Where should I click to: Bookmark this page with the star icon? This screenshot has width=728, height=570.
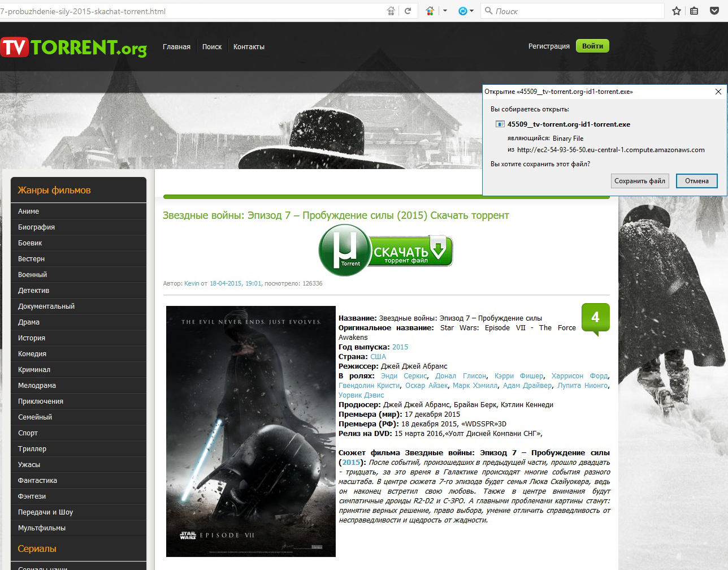(x=677, y=11)
